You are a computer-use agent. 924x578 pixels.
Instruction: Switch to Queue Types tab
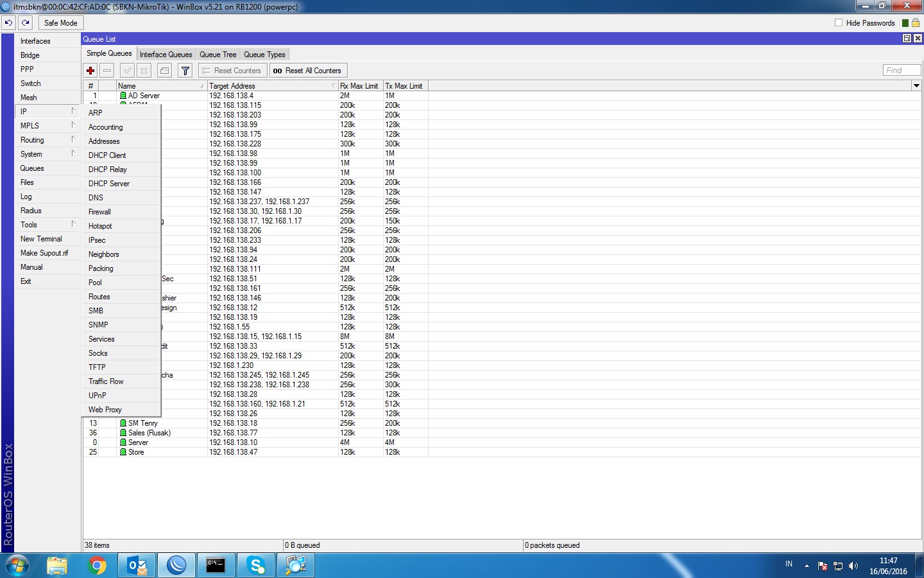point(264,55)
